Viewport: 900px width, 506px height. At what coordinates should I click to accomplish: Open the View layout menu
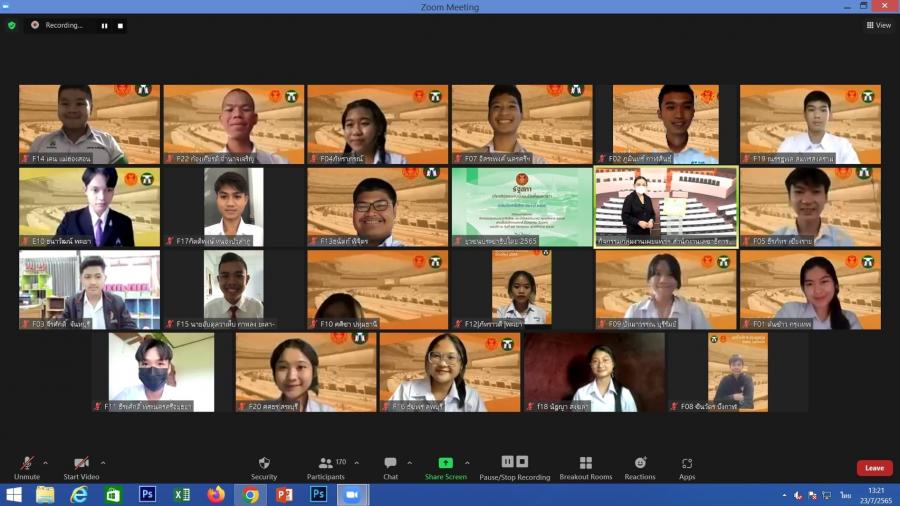[x=878, y=25]
